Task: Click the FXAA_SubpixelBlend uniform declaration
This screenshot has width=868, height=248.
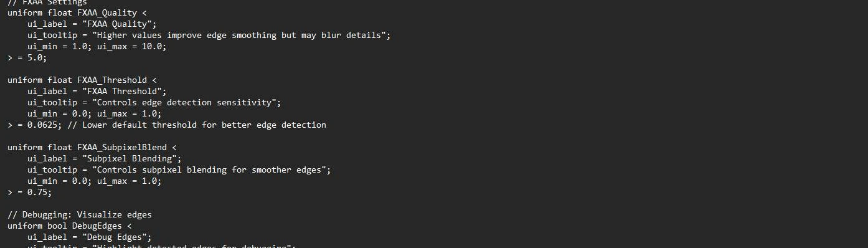Action: [92, 147]
